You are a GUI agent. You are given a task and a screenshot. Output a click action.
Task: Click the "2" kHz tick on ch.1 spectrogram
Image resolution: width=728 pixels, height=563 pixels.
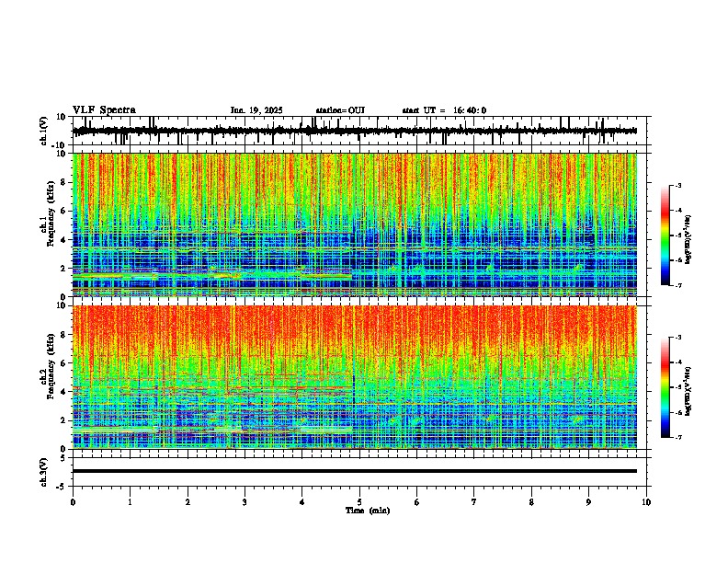pos(63,268)
